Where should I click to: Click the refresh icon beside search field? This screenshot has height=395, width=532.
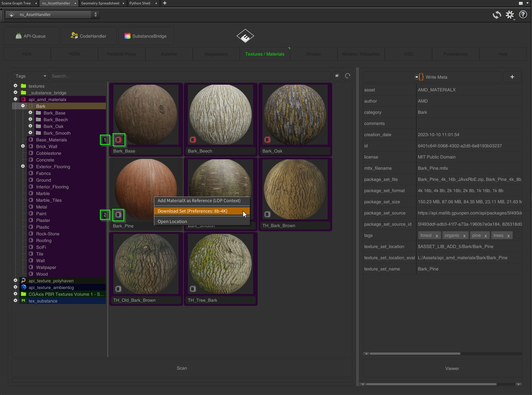(347, 76)
